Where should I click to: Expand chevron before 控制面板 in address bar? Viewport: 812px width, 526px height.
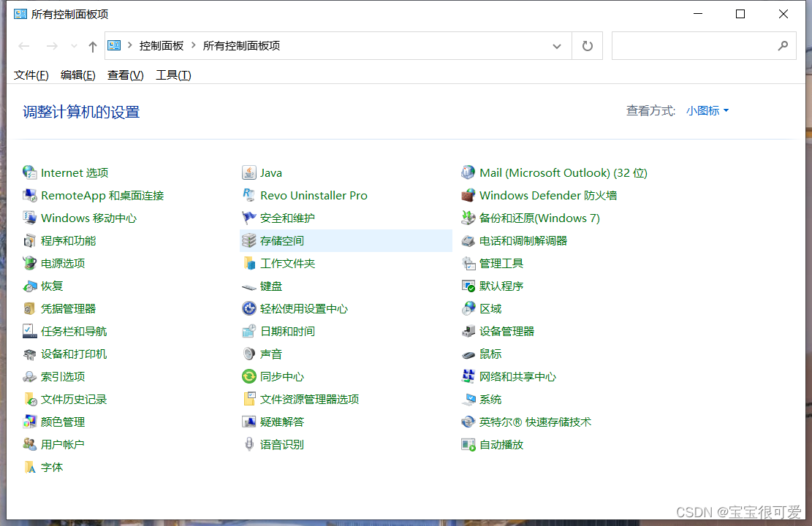click(129, 45)
